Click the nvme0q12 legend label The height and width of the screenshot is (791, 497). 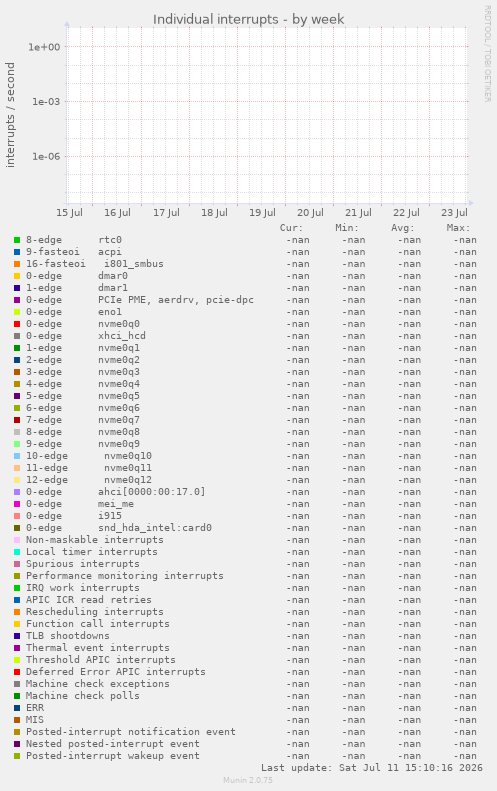coord(128,480)
